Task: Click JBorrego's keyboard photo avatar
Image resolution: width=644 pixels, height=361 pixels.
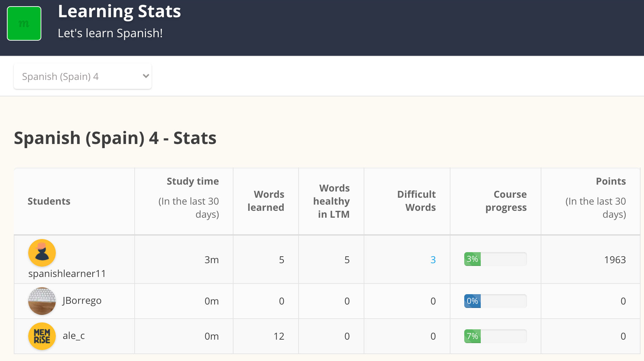Action: [42, 301]
